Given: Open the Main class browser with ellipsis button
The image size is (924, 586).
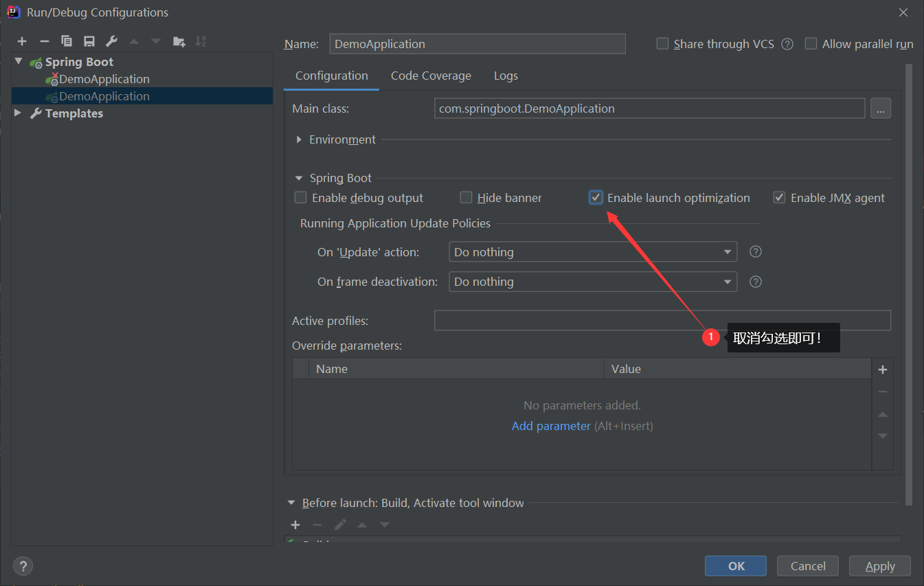Looking at the screenshot, I should [881, 108].
